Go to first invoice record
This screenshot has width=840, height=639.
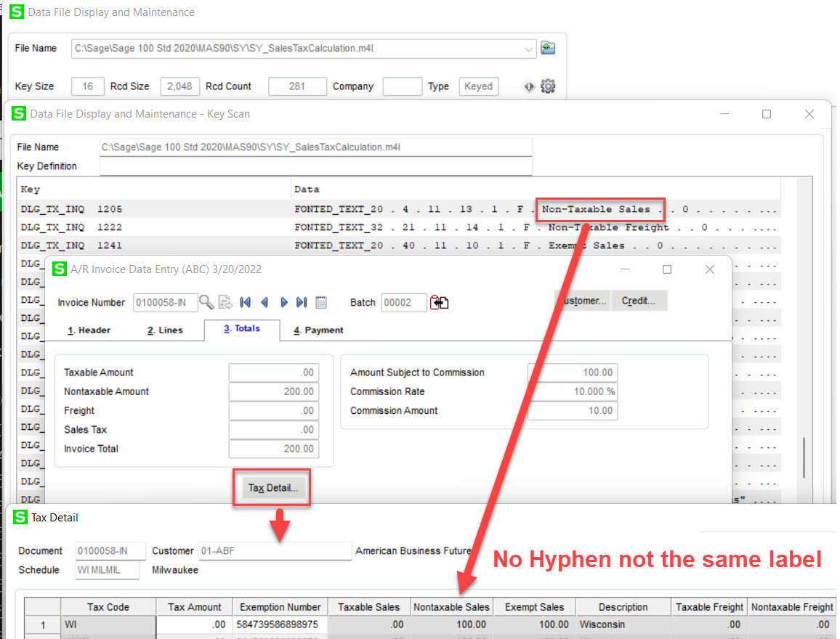click(x=246, y=302)
